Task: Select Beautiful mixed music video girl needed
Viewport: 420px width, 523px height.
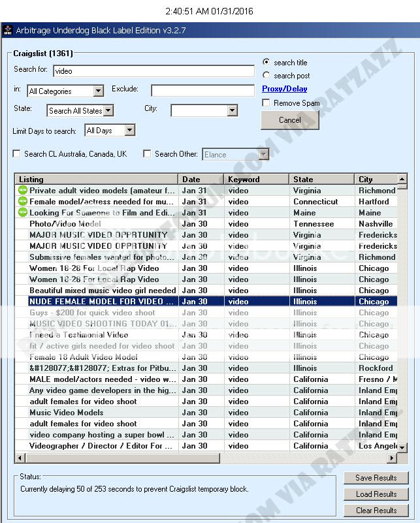Action: 206,291
